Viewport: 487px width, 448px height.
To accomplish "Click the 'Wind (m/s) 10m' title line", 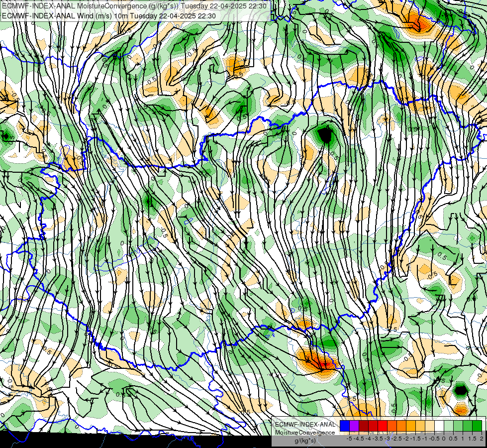I will 108,15.
